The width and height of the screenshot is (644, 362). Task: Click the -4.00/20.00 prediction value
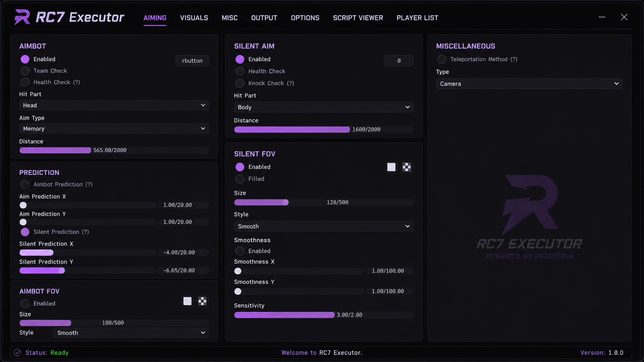pyautogui.click(x=179, y=253)
